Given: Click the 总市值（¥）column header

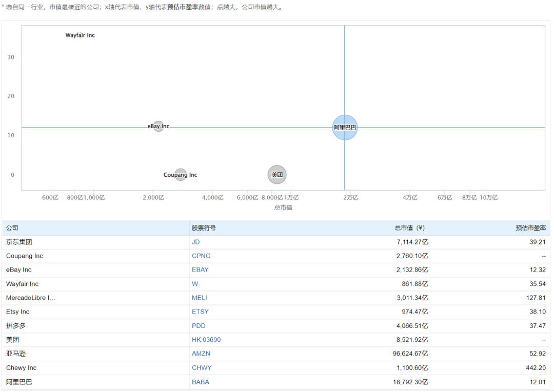Looking at the screenshot, I should (x=409, y=228).
